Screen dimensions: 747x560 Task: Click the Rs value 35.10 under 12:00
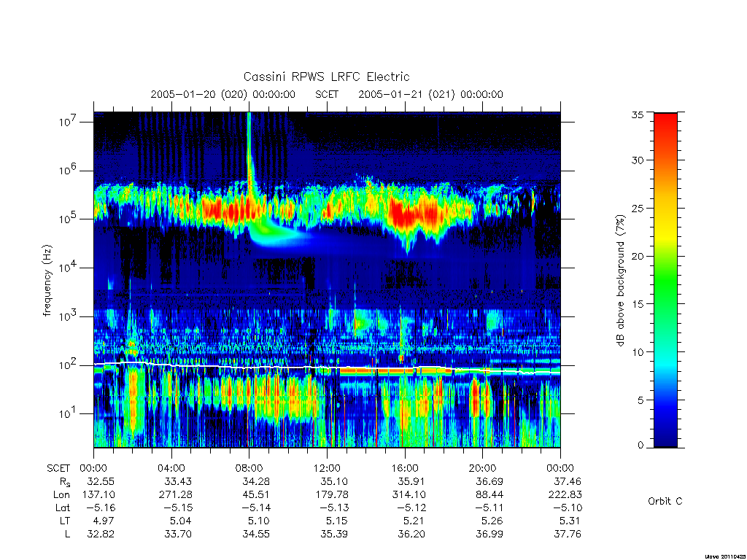coord(334,481)
